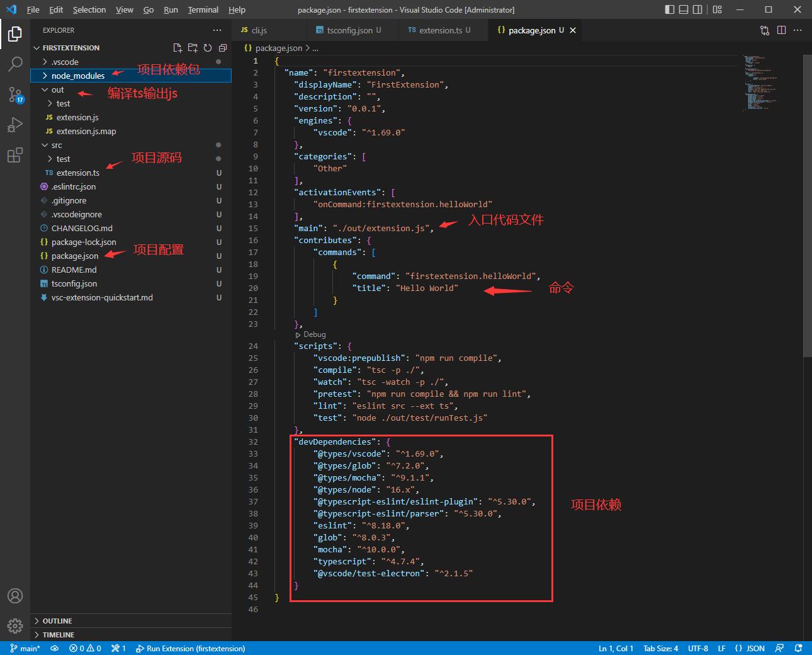812x655 pixels.
Task: Open .eslintrc.json file
Action: click(131, 186)
